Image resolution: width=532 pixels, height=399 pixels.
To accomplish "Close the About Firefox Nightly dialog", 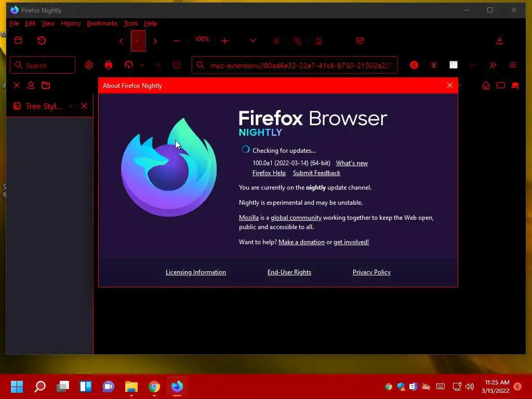I will (449, 85).
